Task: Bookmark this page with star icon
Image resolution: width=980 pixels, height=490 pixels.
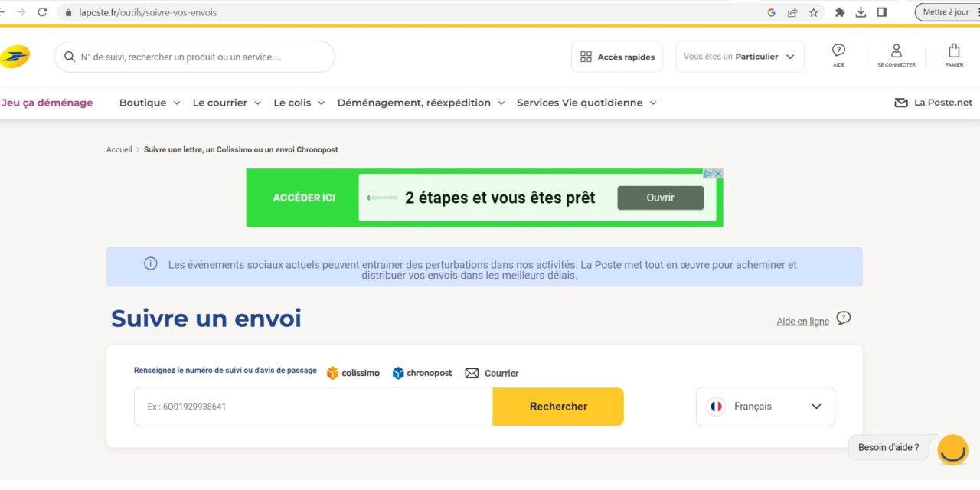Action: click(814, 12)
